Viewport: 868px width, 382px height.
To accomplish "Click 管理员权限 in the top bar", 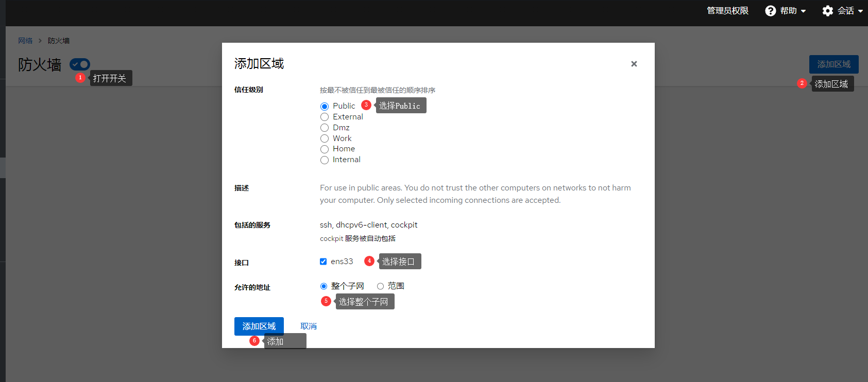I will click(727, 11).
